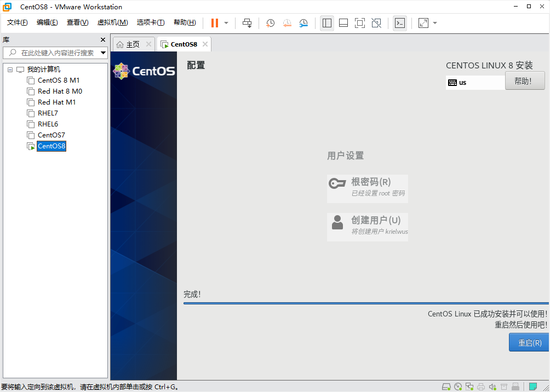Click the CentOS logo in installer
This screenshot has width=550, height=392.
144,71
